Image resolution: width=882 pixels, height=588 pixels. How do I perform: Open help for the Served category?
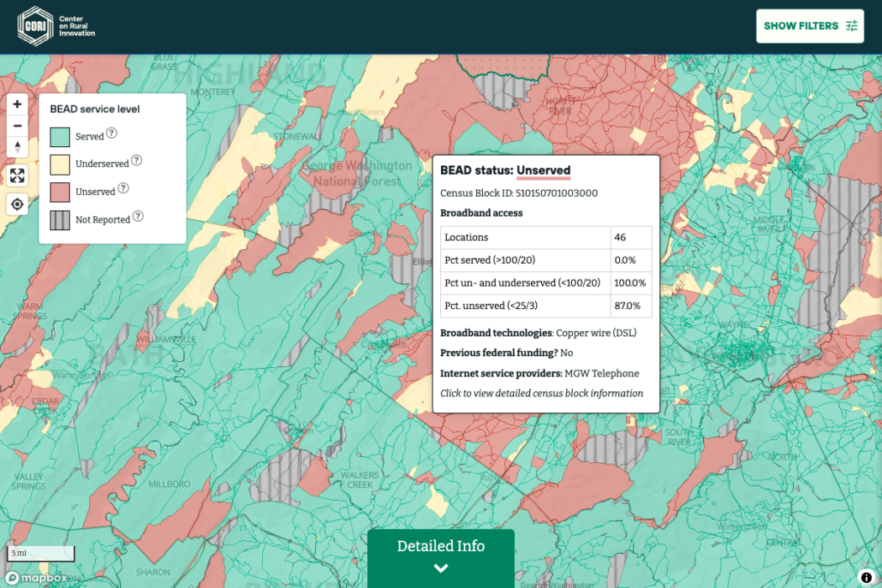pos(110,134)
